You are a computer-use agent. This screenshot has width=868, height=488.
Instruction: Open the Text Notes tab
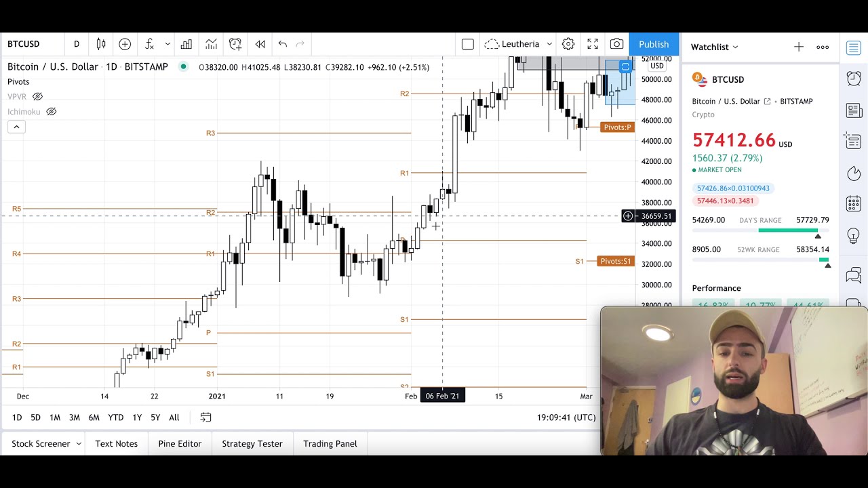click(x=117, y=444)
